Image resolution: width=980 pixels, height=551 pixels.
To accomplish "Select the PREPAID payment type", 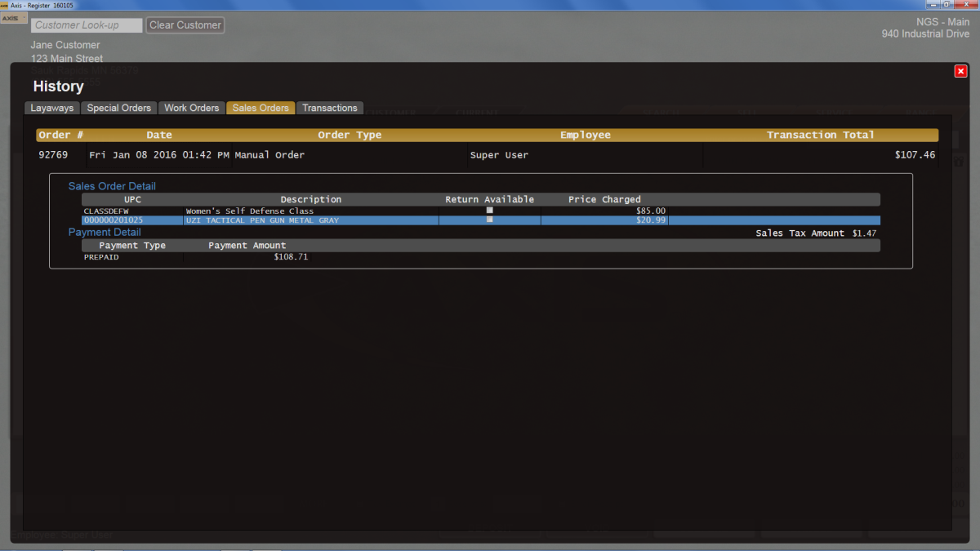I will coord(101,257).
